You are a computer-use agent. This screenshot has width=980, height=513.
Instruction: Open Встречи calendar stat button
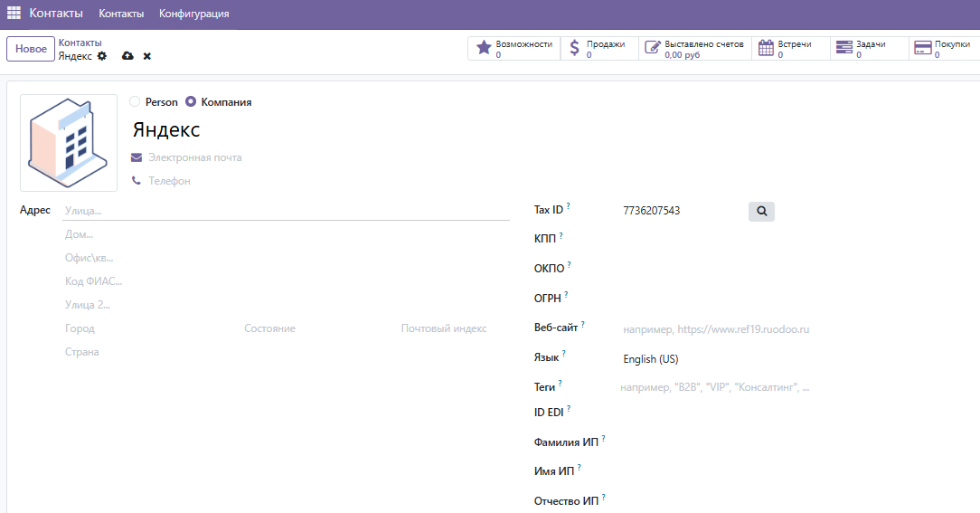(791, 49)
